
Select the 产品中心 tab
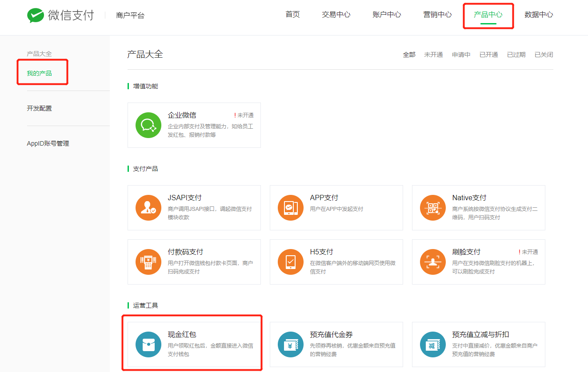point(488,15)
